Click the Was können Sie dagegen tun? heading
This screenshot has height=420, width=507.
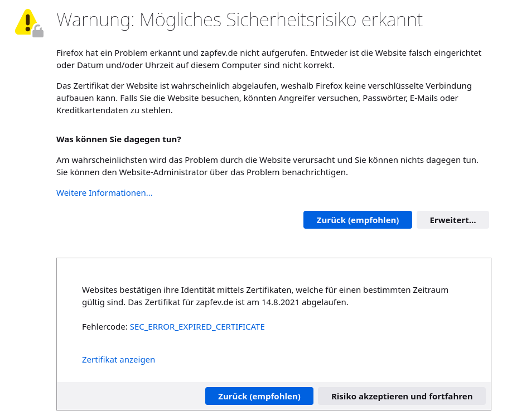coord(118,139)
